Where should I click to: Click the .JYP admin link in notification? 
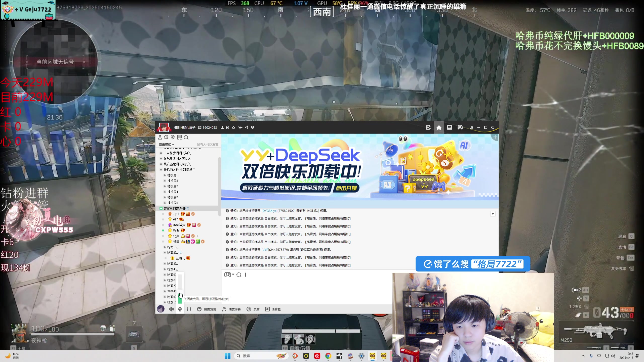click(x=265, y=250)
